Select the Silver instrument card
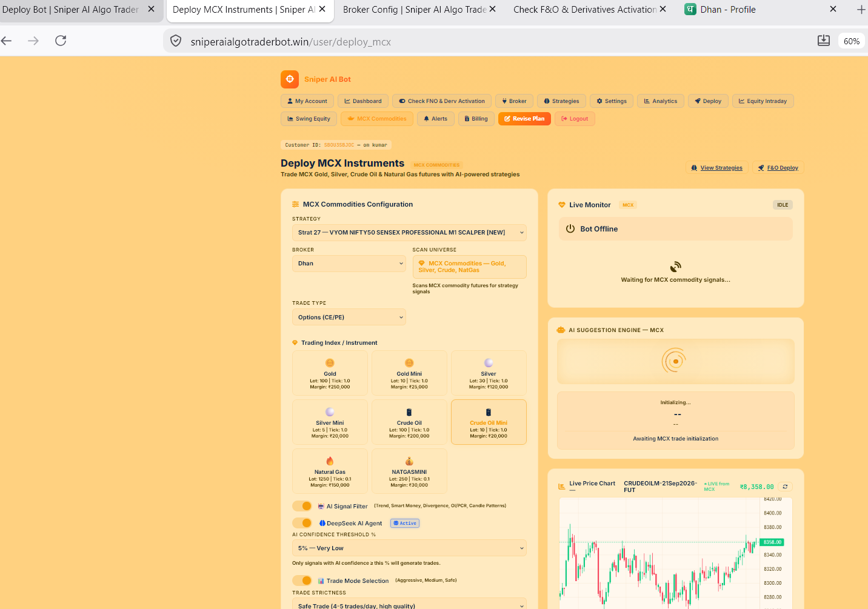The height and width of the screenshot is (609, 868). tap(489, 373)
